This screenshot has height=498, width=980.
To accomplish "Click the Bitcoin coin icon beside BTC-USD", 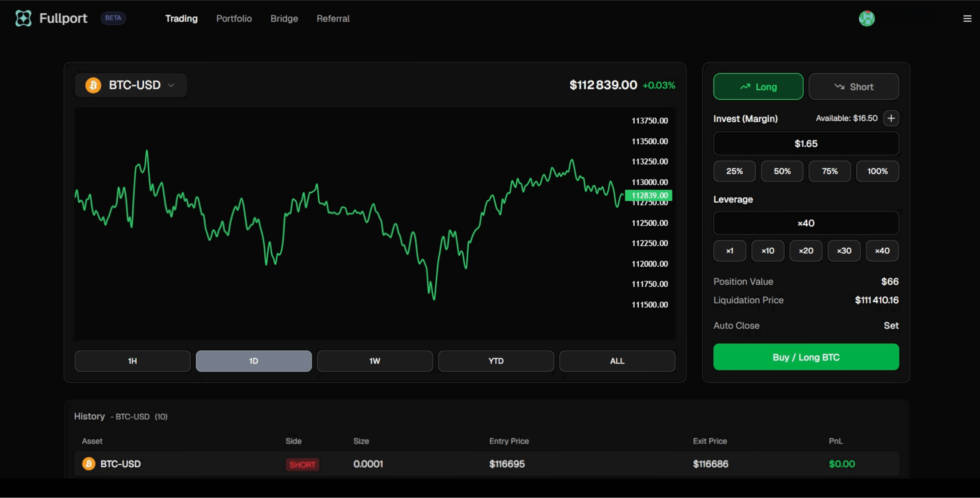I will tap(93, 85).
